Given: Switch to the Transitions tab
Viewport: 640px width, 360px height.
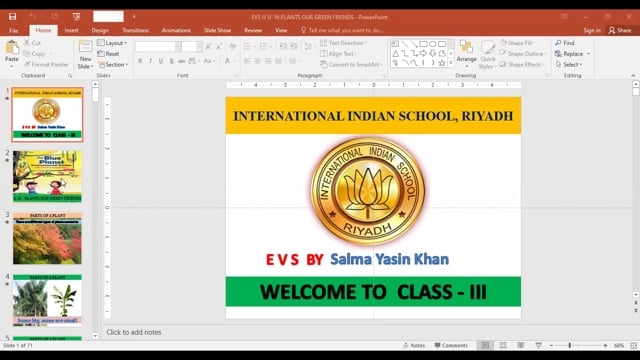Looking at the screenshot, I should point(136,30).
